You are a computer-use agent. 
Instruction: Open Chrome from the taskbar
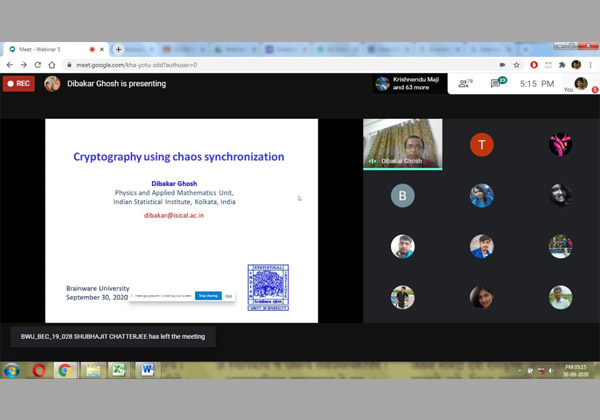(x=65, y=370)
